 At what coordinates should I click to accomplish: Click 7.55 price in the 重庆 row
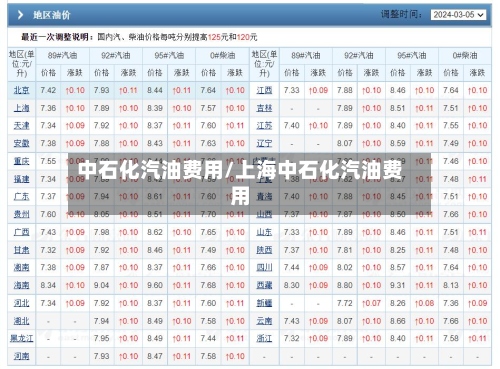(48, 161)
